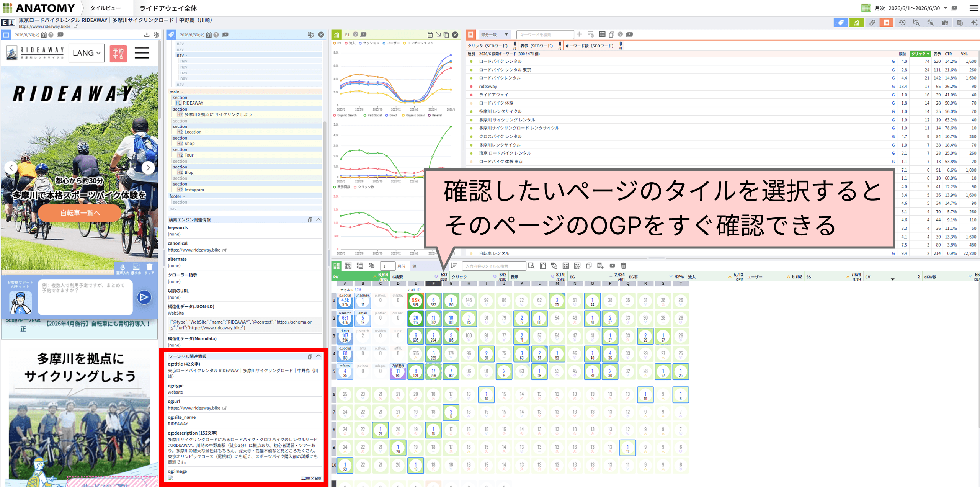980x487 pixels.
Task: Click the link chain icon in top toolbar
Action: click(872, 23)
